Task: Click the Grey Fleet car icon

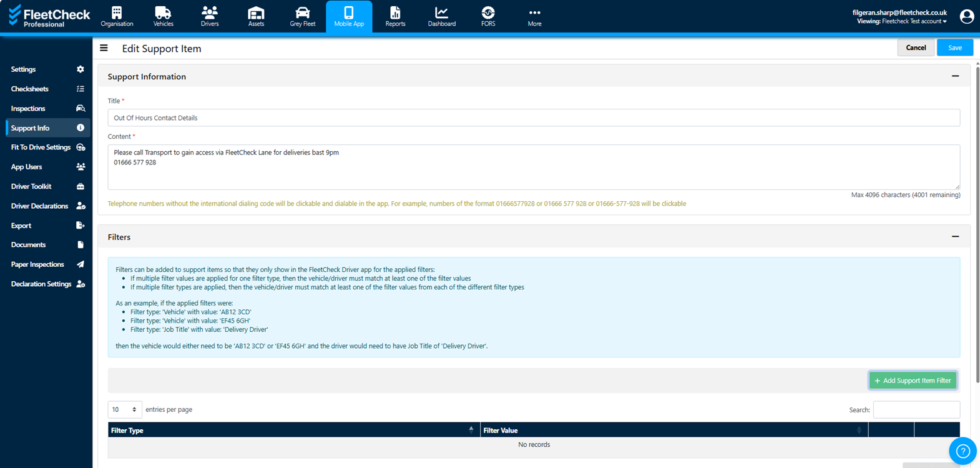Action: point(302,13)
